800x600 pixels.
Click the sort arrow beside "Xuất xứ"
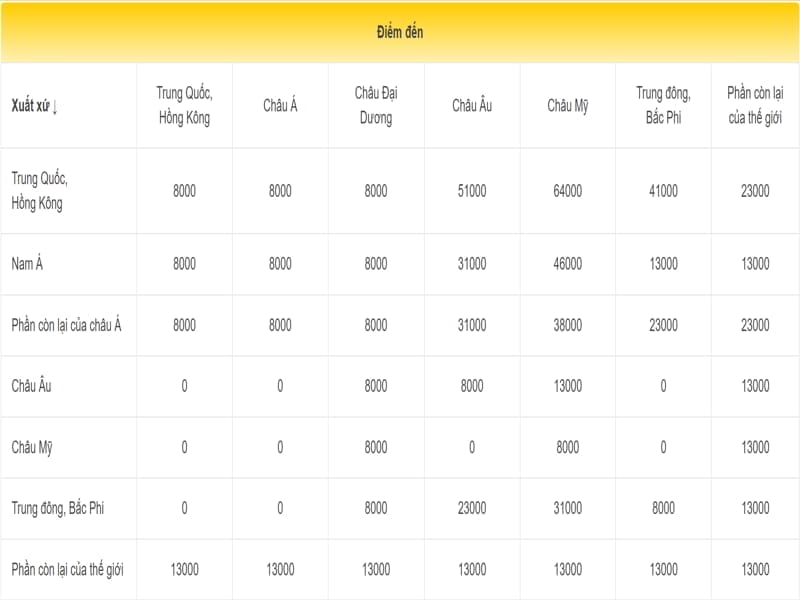click(x=55, y=107)
